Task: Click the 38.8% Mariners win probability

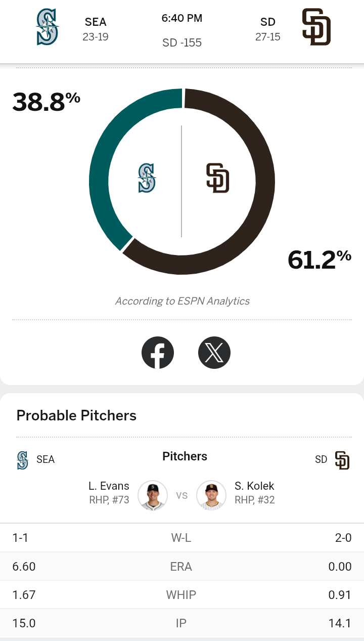Action: coord(47,102)
